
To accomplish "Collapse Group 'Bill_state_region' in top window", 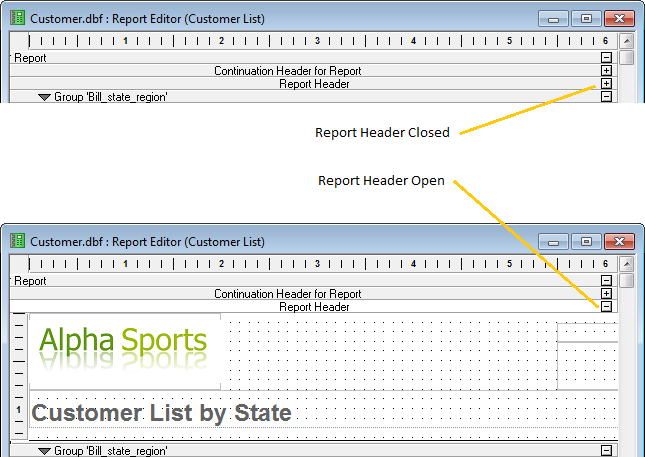I will click(606, 97).
